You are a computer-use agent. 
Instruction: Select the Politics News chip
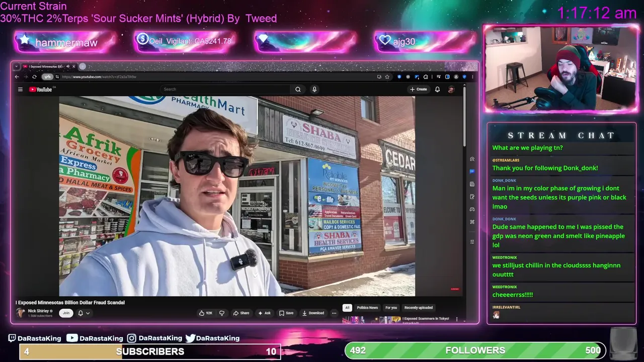pos(367,308)
